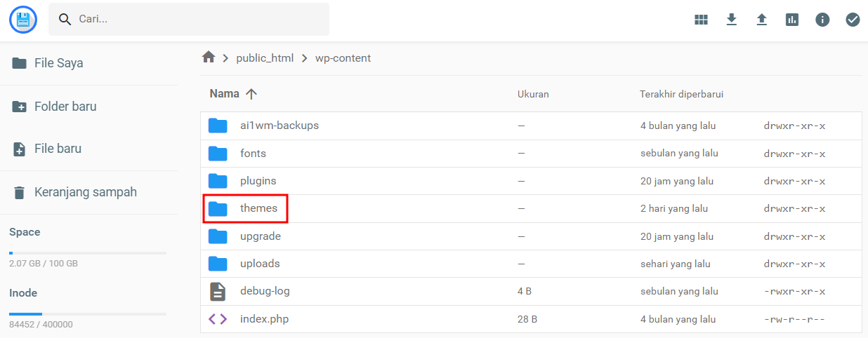Focus the Cari search field
Screen dimensions: 868x338
197,20
